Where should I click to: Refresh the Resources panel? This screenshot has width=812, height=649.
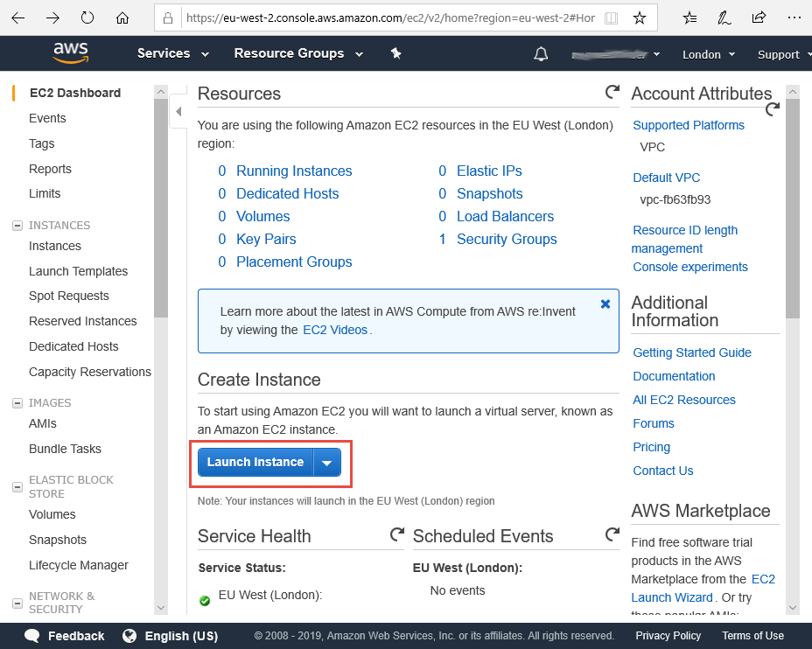pos(612,92)
